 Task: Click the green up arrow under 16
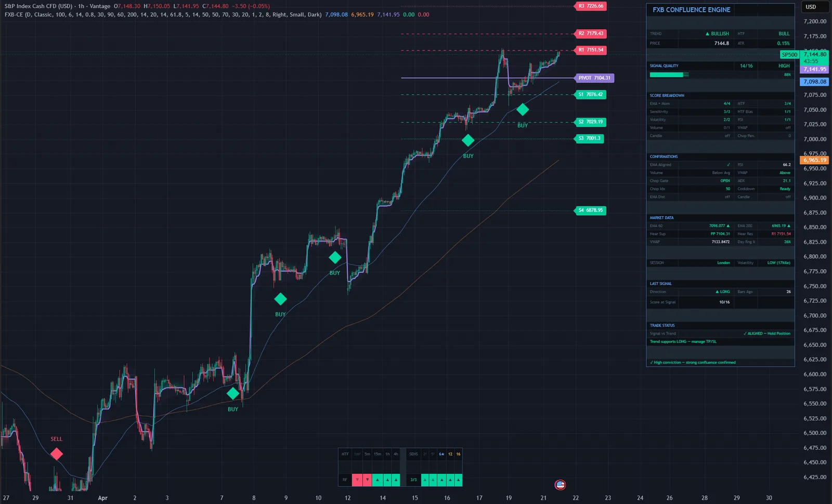point(458,480)
